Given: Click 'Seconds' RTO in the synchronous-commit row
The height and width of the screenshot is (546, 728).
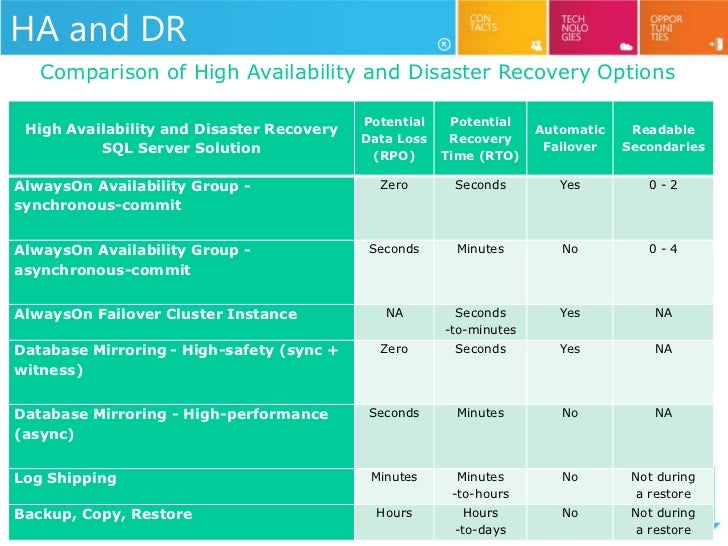Looking at the screenshot, I should (x=480, y=185).
